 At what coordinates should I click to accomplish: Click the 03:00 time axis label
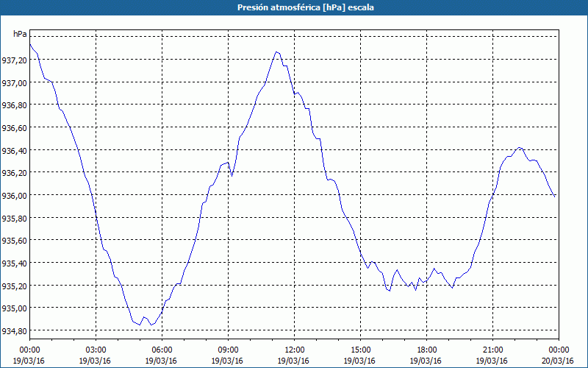(x=96, y=350)
